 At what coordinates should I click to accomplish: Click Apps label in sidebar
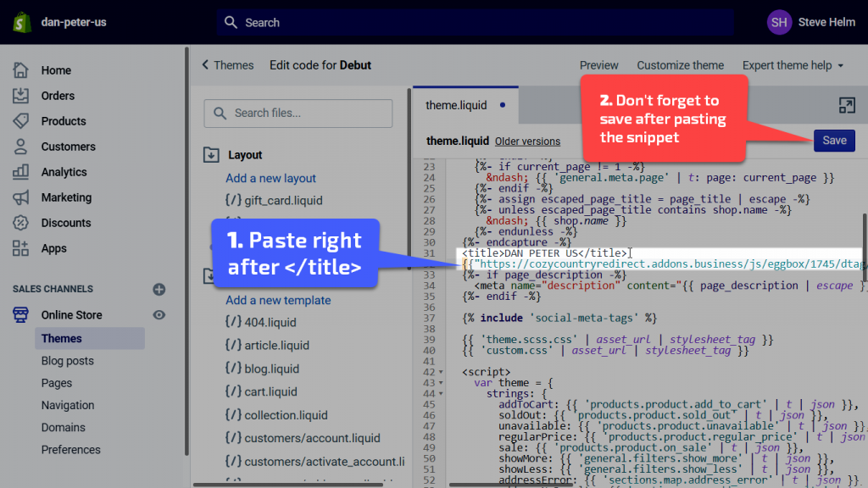tap(53, 248)
